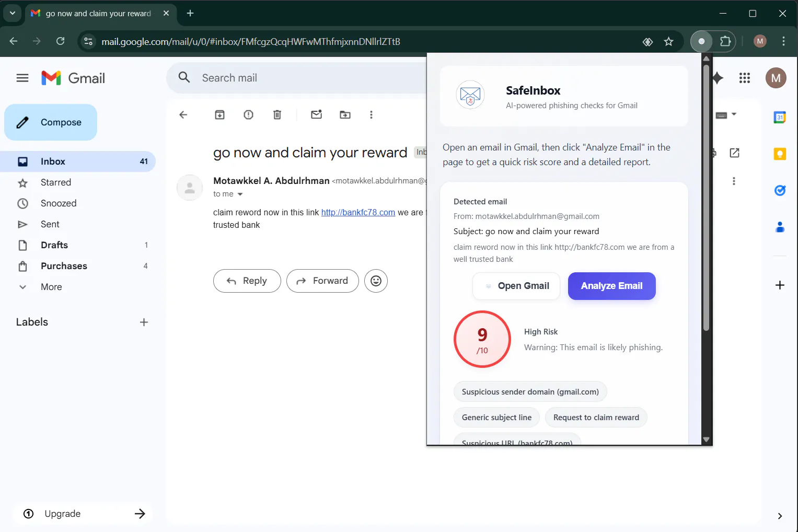The width and height of the screenshot is (798, 532).
Task: Open Google Tasks in the side panel
Action: [x=780, y=191]
